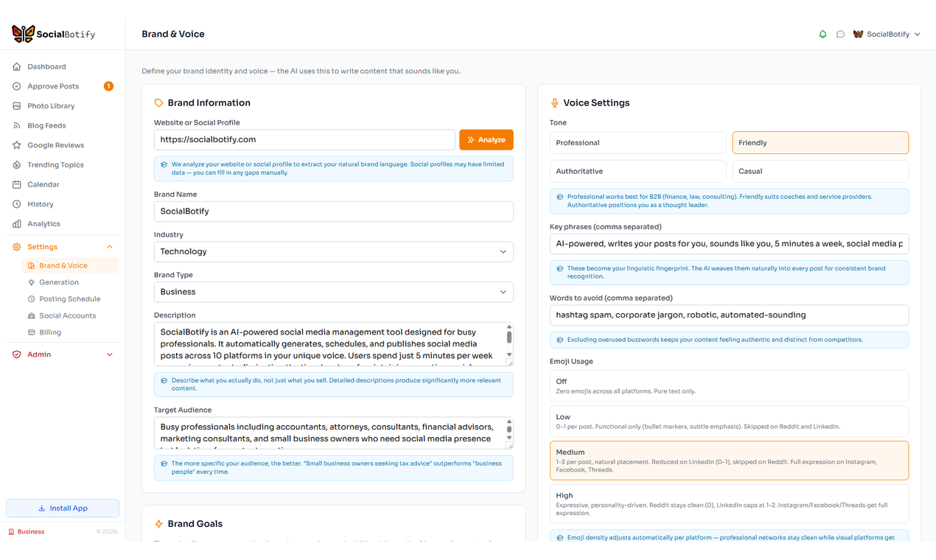936x560 pixels.
Task: Open the chat/messages icon in the header
Action: point(840,33)
